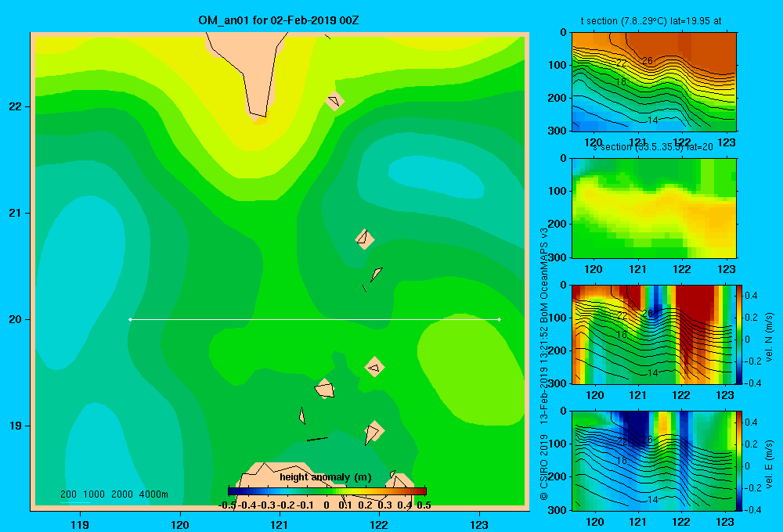Click the 'height anomaly (m)' colorbar label
The width and height of the screenshot is (783, 532).
pos(326,477)
